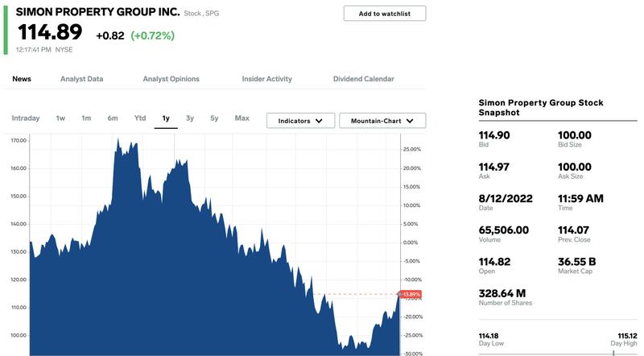Click the red -13.89% price marker
Image resolution: width=644 pixels, height=356 pixels.
pos(411,294)
